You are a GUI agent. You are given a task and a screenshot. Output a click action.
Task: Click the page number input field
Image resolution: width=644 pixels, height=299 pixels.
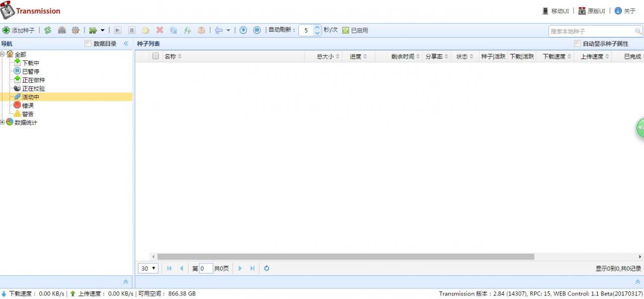pos(206,269)
